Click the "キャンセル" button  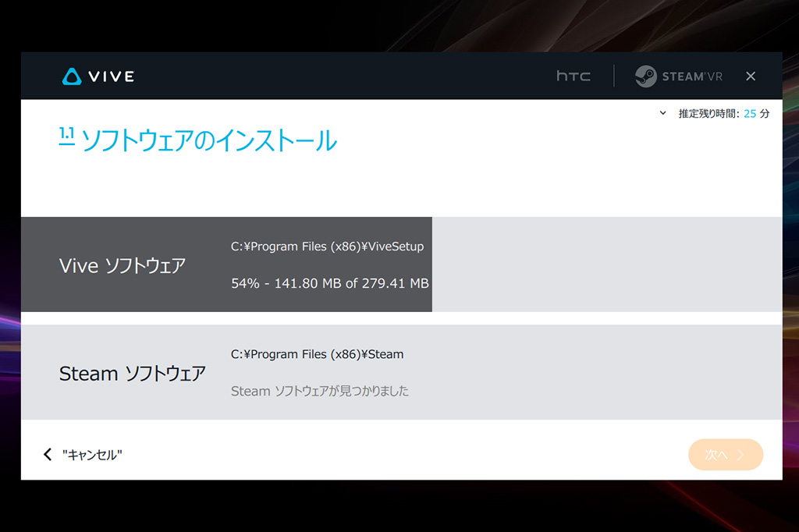coord(92,455)
